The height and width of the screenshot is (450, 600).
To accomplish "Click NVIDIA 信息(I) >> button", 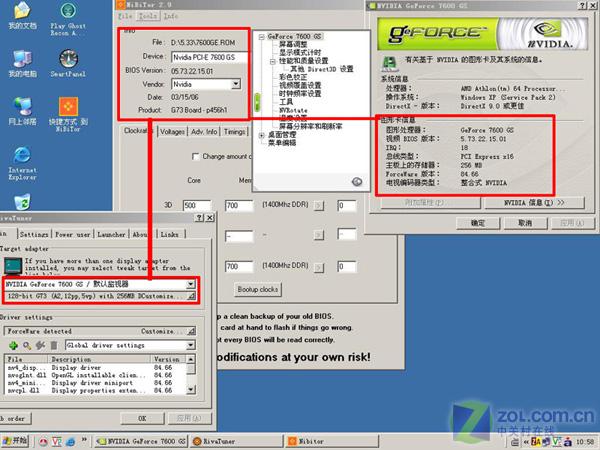I will click(534, 203).
